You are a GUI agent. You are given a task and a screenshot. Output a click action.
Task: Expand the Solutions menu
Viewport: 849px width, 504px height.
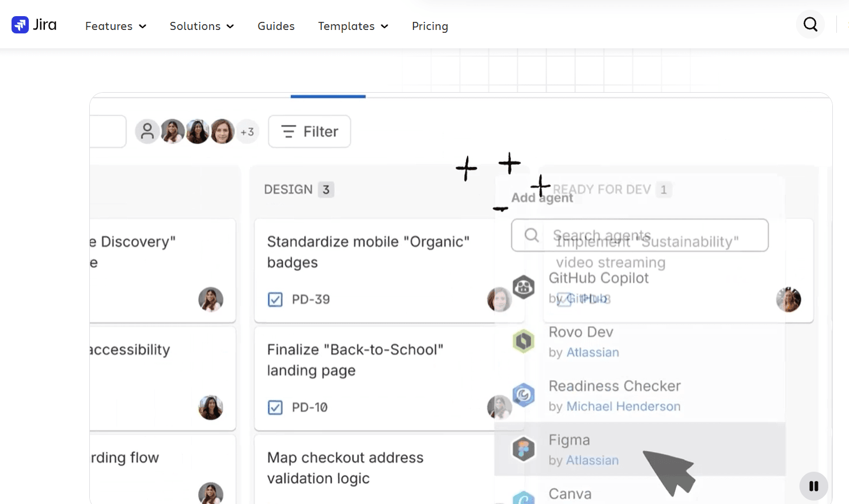point(202,26)
